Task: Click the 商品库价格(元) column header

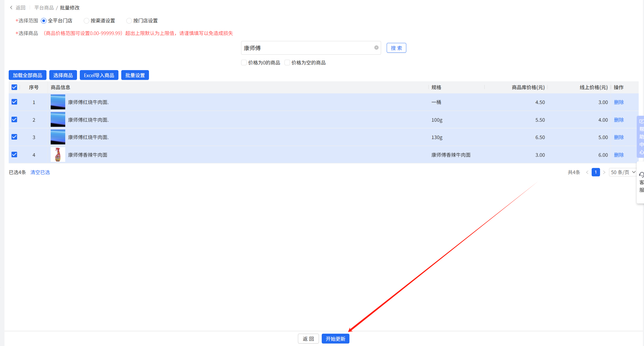Action: [x=528, y=87]
